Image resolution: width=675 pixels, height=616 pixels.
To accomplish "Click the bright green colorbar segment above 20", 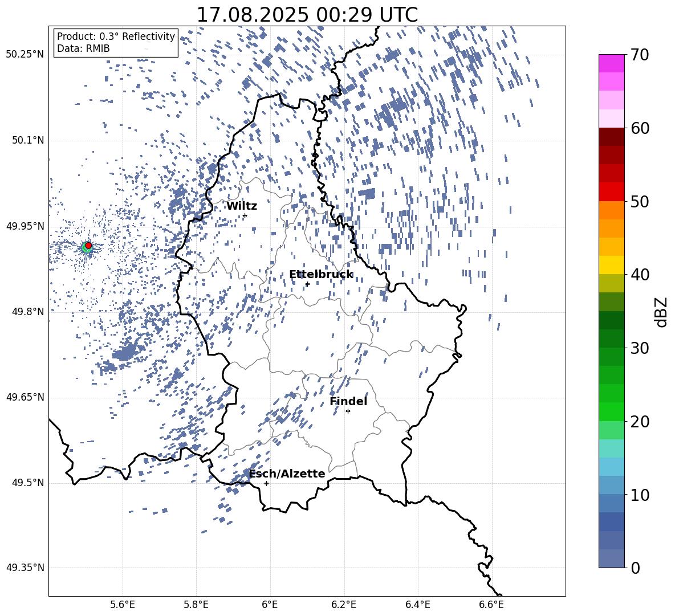I will [x=612, y=411].
